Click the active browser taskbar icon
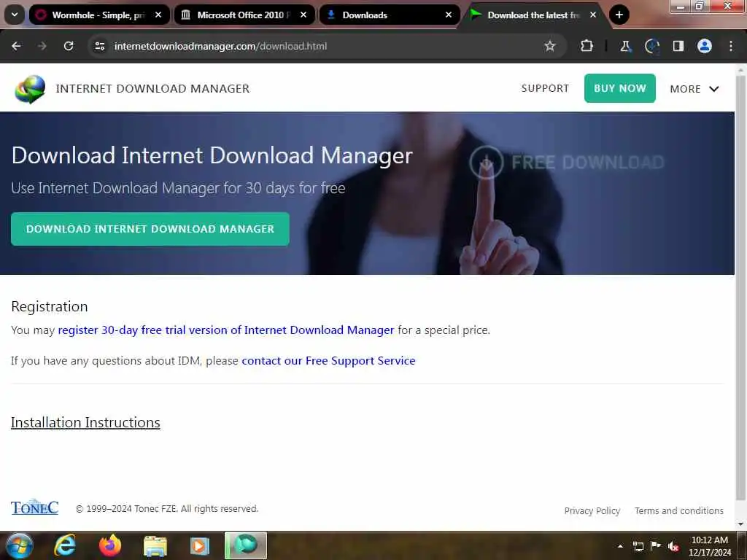 tap(246, 545)
